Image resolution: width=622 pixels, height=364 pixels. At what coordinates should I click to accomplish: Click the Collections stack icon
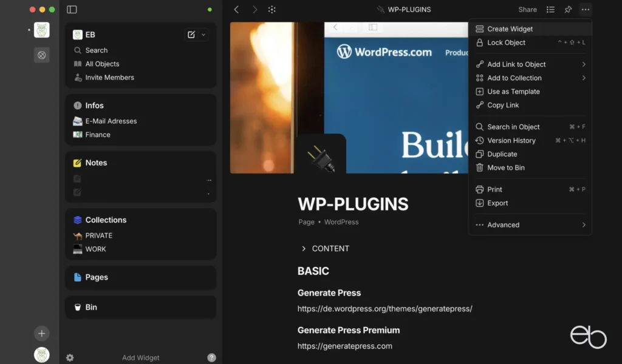77,220
